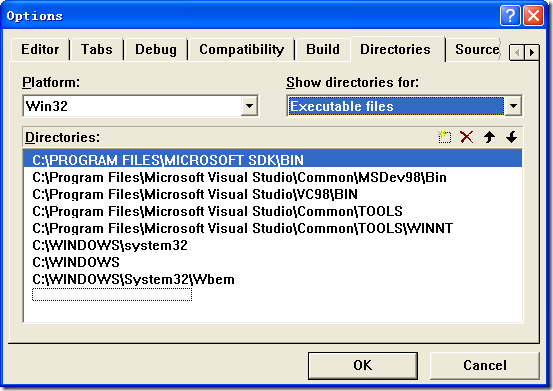Click the Cancel button
Viewport: 553px width, 391px height.
tap(485, 365)
